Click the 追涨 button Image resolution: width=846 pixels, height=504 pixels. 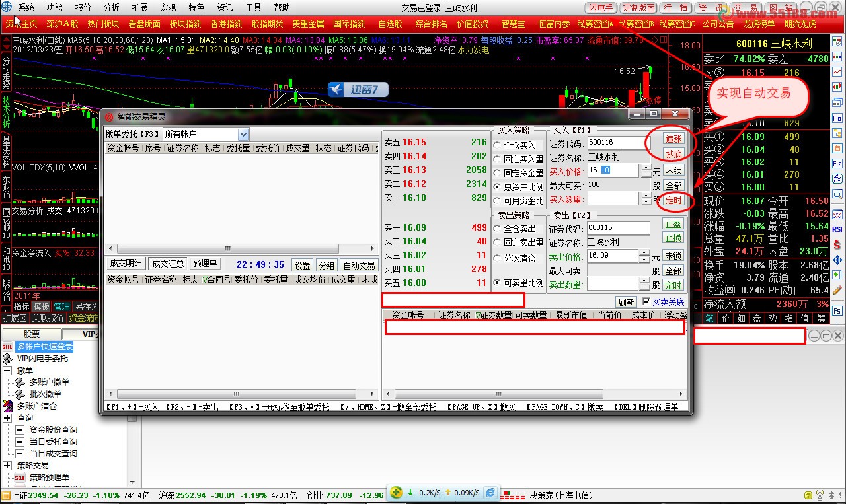tap(673, 139)
